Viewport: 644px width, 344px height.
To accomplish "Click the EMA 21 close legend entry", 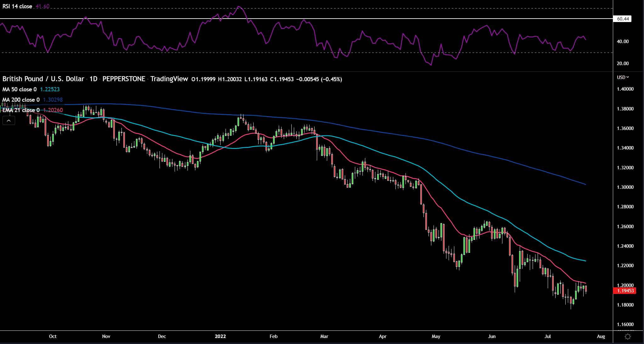I will coord(21,110).
